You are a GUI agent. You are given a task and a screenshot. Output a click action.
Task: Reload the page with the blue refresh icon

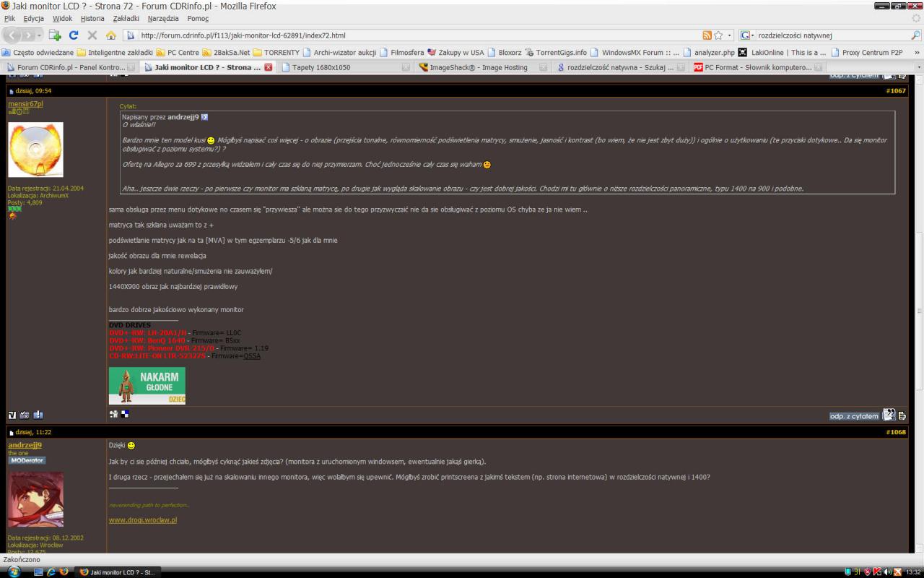pos(74,35)
